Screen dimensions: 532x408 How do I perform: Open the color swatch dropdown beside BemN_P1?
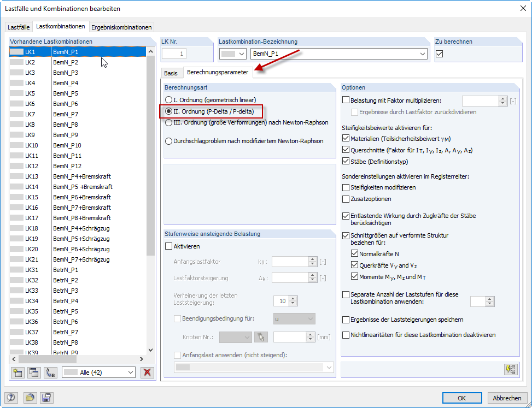click(x=242, y=54)
